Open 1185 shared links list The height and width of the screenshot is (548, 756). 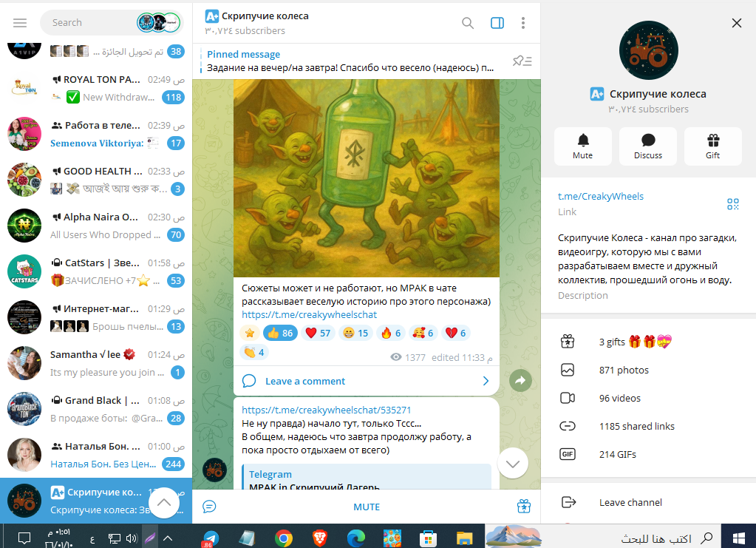(x=649, y=426)
